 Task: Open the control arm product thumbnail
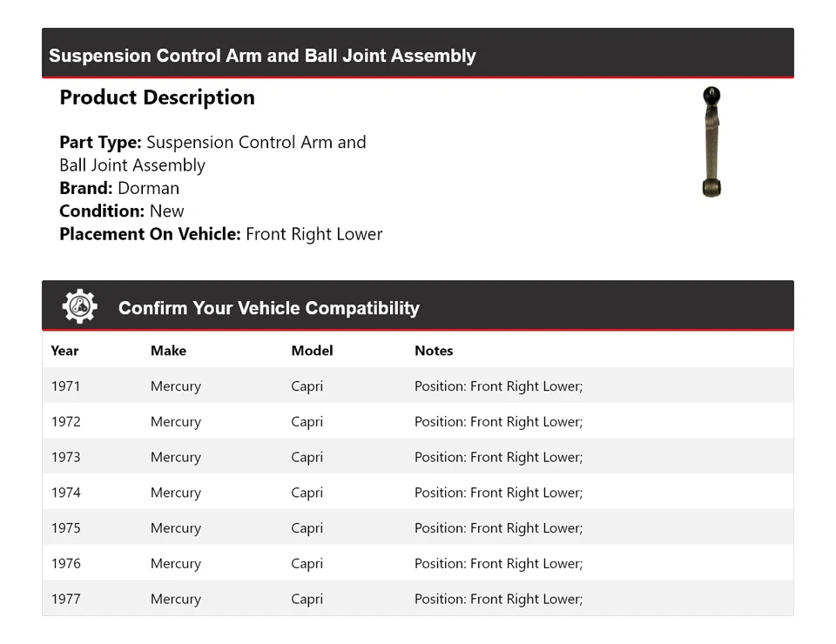pyautogui.click(x=711, y=142)
